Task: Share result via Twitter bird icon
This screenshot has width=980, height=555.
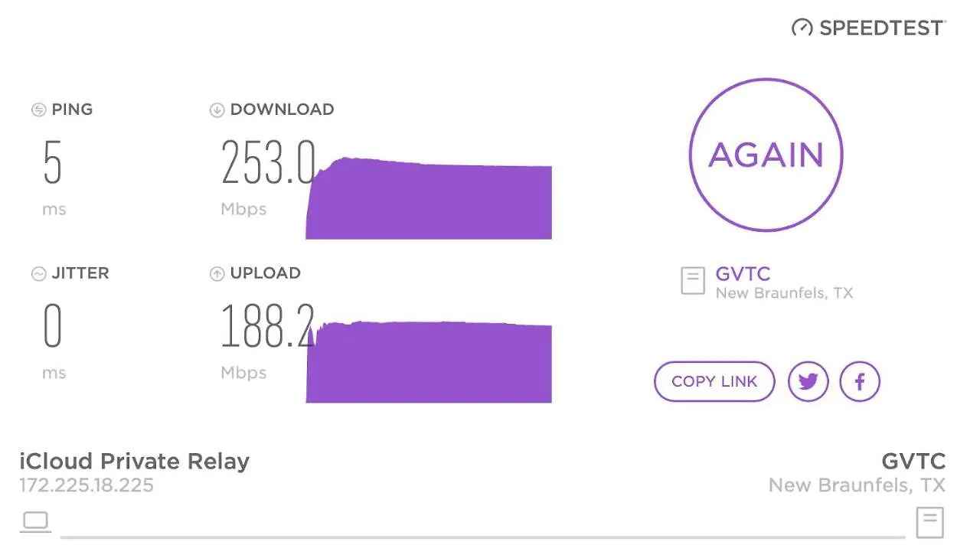Action: coord(808,381)
